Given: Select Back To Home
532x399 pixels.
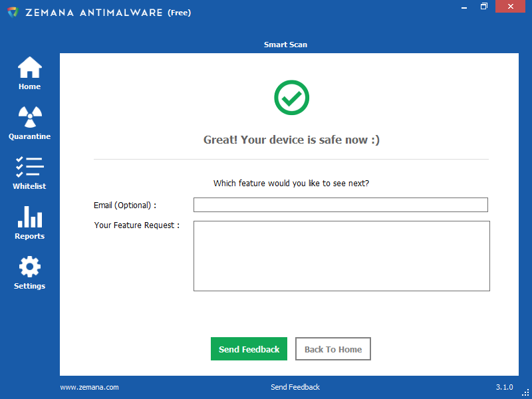Looking at the screenshot, I should (332, 348).
